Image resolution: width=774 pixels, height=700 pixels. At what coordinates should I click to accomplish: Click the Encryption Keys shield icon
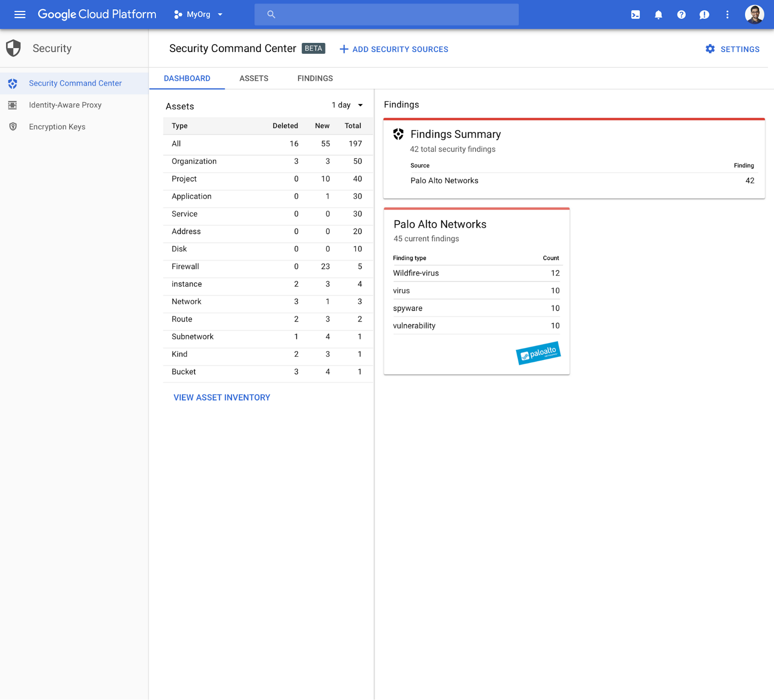(x=13, y=127)
